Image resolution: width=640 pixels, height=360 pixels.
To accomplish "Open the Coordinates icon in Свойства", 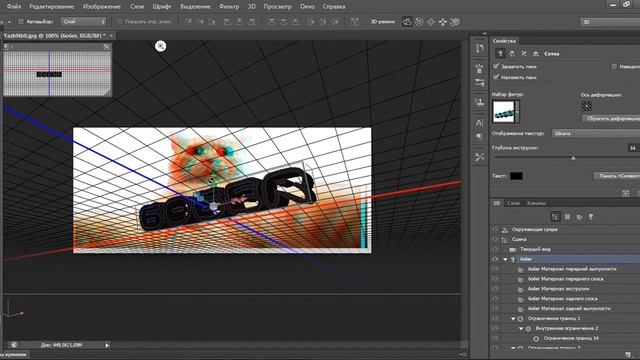I will (x=536, y=53).
